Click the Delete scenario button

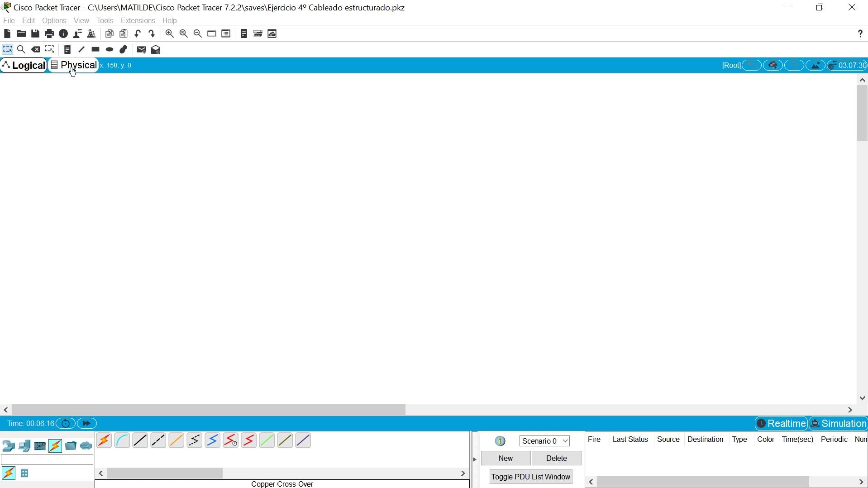(557, 459)
